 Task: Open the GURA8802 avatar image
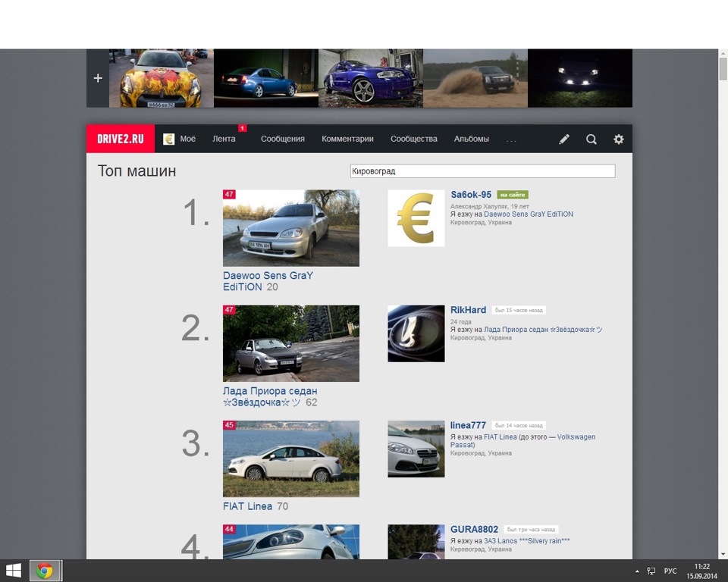416,542
